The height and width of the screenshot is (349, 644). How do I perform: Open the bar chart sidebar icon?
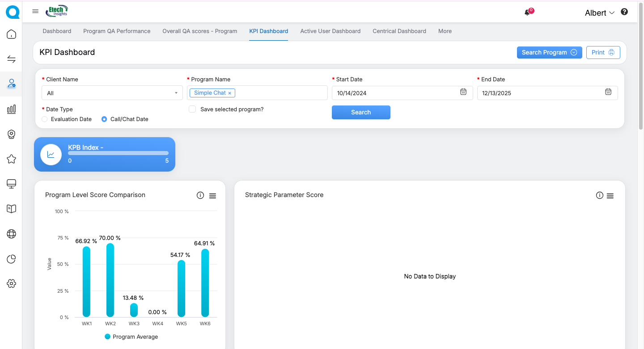click(12, 109)
